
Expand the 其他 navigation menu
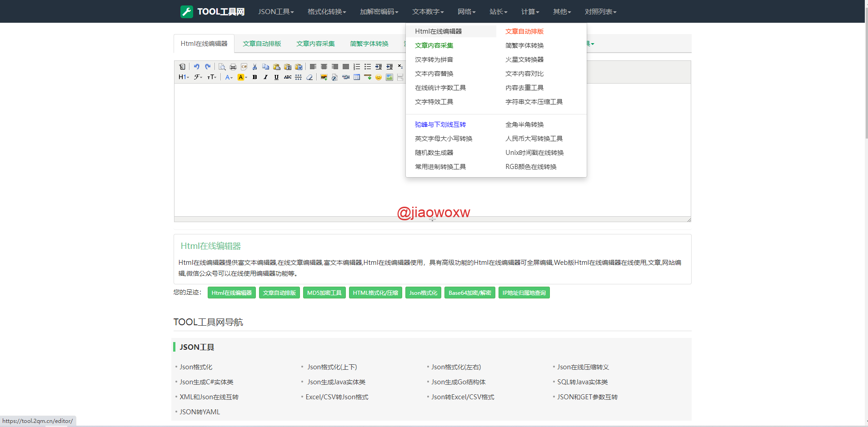coord(562,11)
